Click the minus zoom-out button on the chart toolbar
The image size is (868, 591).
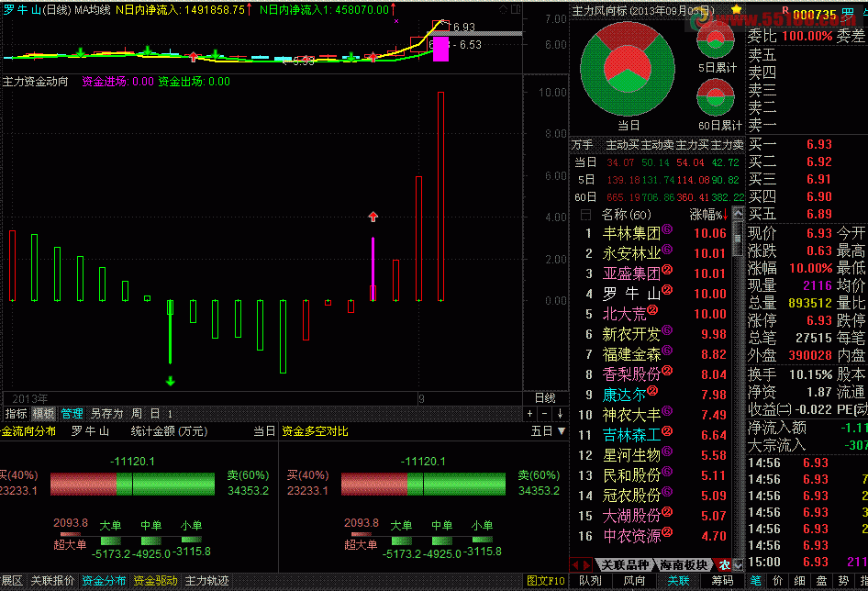coord(545,414)
